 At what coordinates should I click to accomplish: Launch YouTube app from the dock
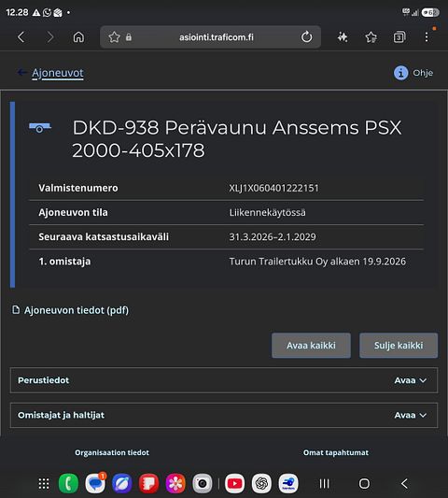(x=235, y=483)
